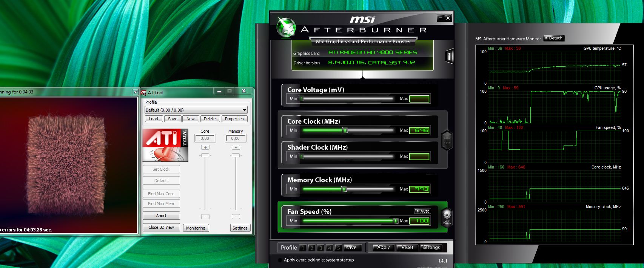The height and width of the screenshot is (268, 644).
Task: Minimize the MSI Afterburner window
Action: pos(440,18)
